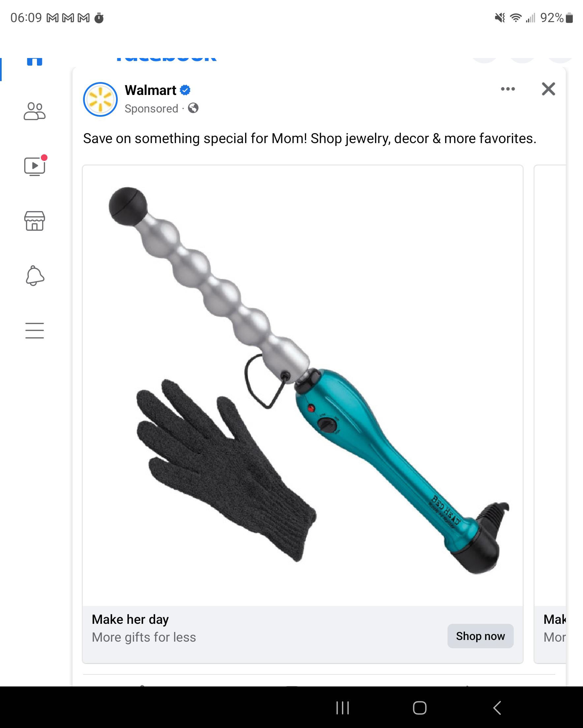The height and width of the screenshot is (728, 583).
Task: View the next carousel ad card
Action: [x=550, y=414]
